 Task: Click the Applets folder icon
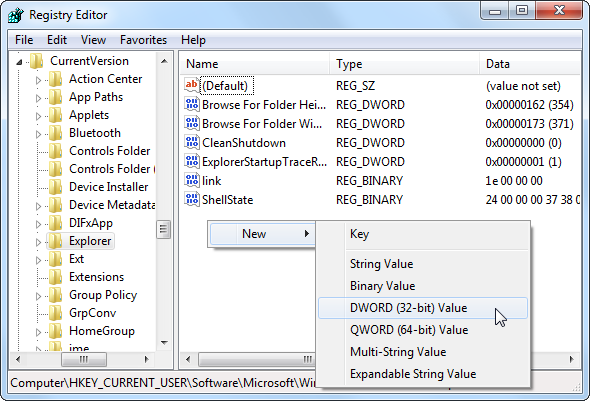coord(55,115)
